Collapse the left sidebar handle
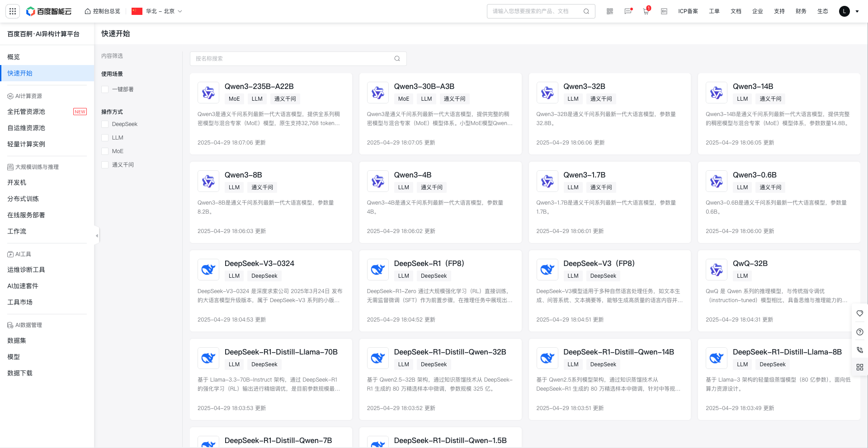 coord(96,236)
